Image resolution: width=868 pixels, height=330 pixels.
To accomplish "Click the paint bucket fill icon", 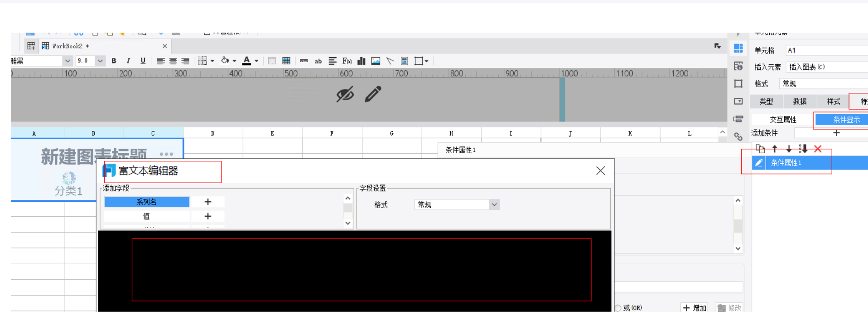I will [225, 60].
